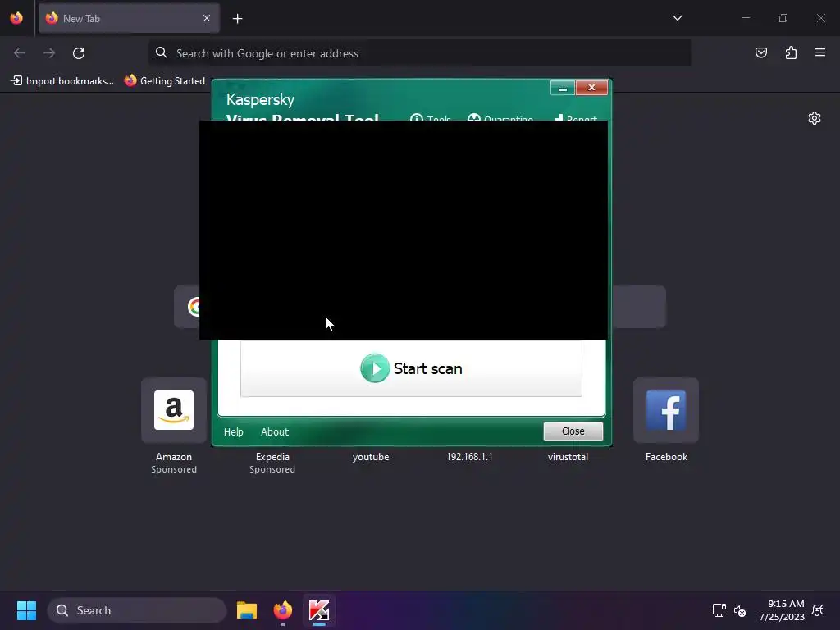This screenshot has width=840, height=630.
Task: Select the New Tab tab
Action: [129, 18]
